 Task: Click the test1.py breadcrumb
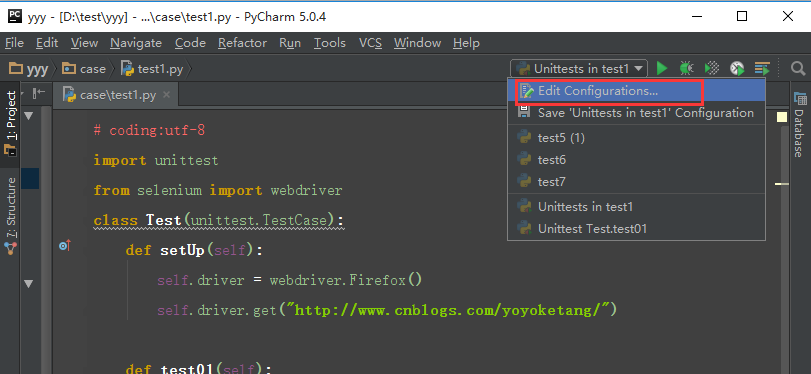tap(152, 69)
